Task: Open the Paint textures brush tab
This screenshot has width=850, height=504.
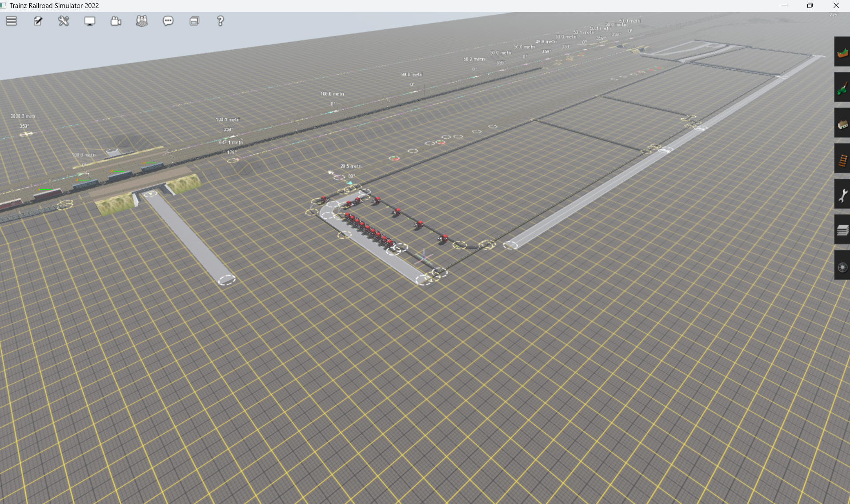Action: 842,88
